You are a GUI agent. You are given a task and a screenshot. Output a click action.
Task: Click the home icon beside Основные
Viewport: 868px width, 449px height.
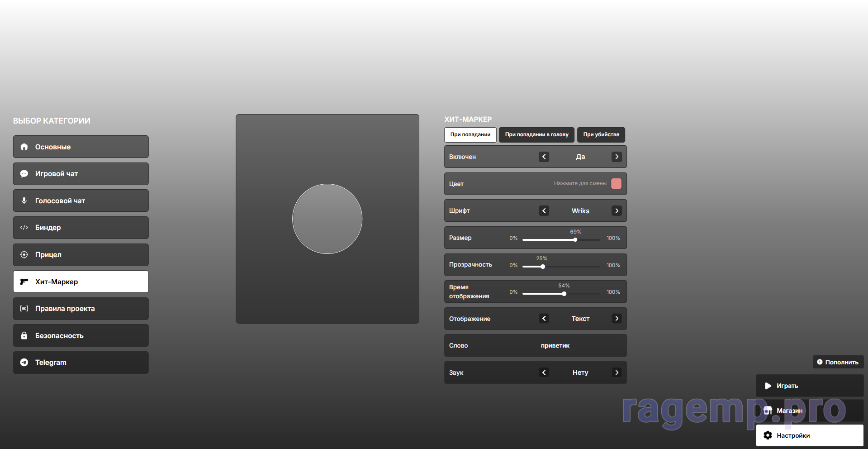click(24, 147)
